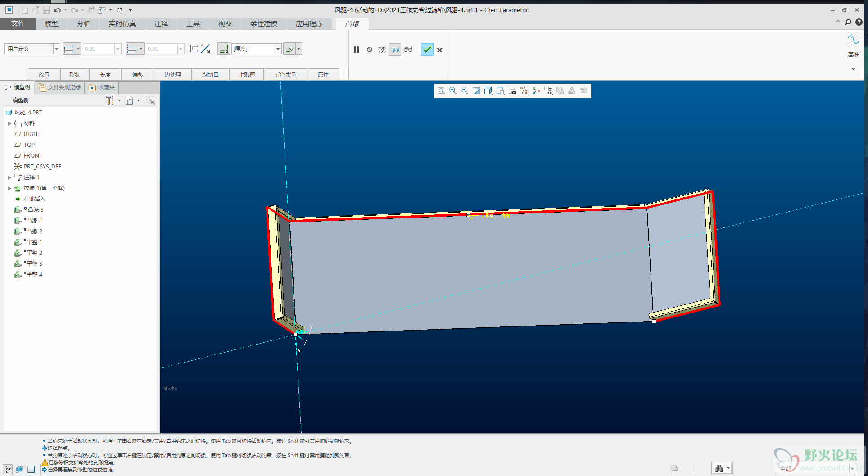This screenshot has height=476, width=868.
Task: Open the radius dimension side dropdown arrow
Action: pyautogui.click(x=298, y=49)
